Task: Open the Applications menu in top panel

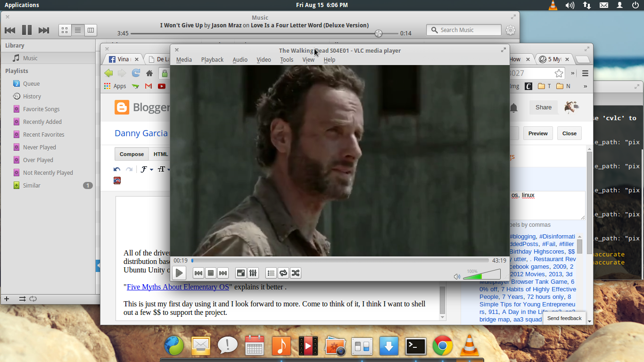Action: 22,5
